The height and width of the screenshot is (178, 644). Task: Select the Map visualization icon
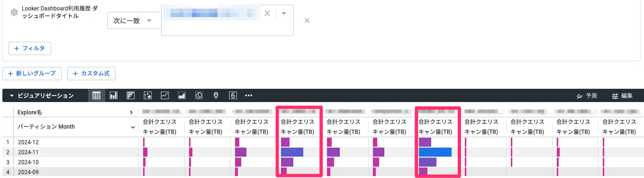[x=216, y=95]
